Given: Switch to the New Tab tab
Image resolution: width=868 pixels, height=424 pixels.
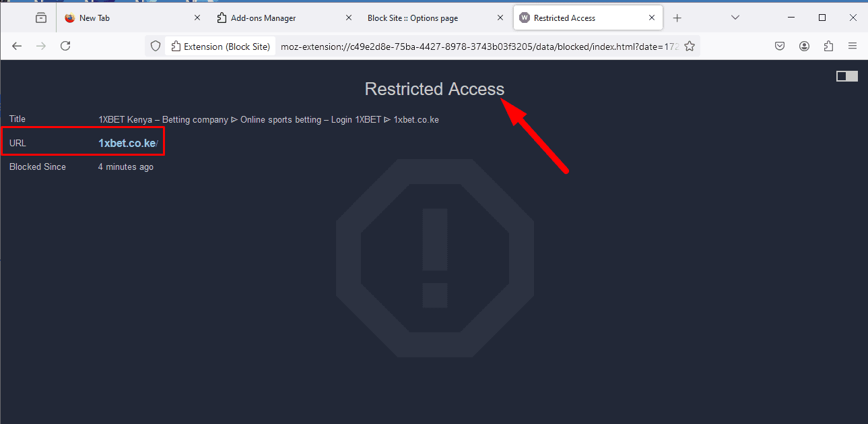Looking at the screenshot, I should tap(133, 18).
